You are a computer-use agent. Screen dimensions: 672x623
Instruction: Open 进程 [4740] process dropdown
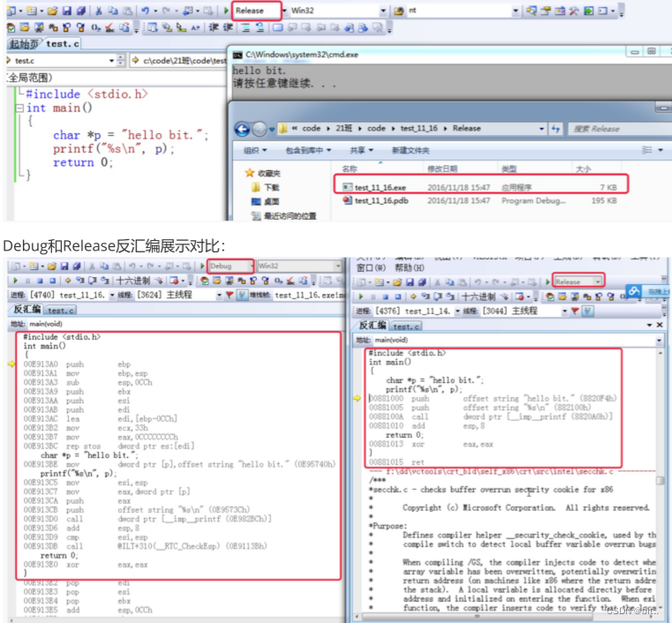(x=112, y=295)
